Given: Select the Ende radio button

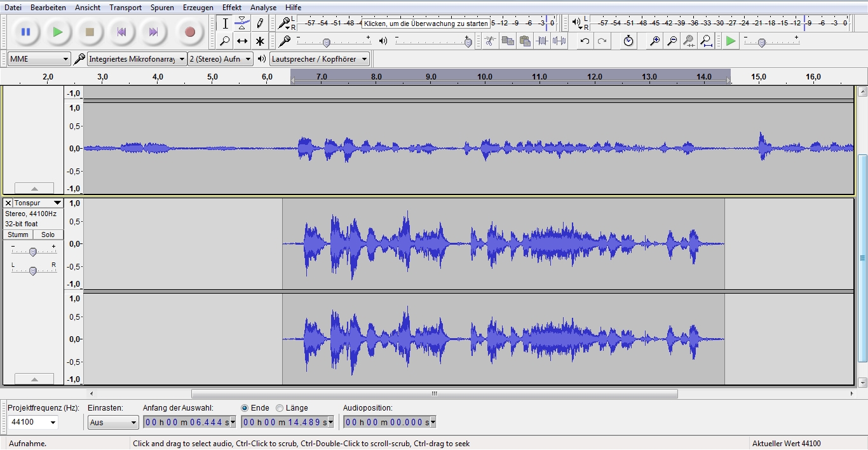Looking at the screenshot, I should point(245,408).
